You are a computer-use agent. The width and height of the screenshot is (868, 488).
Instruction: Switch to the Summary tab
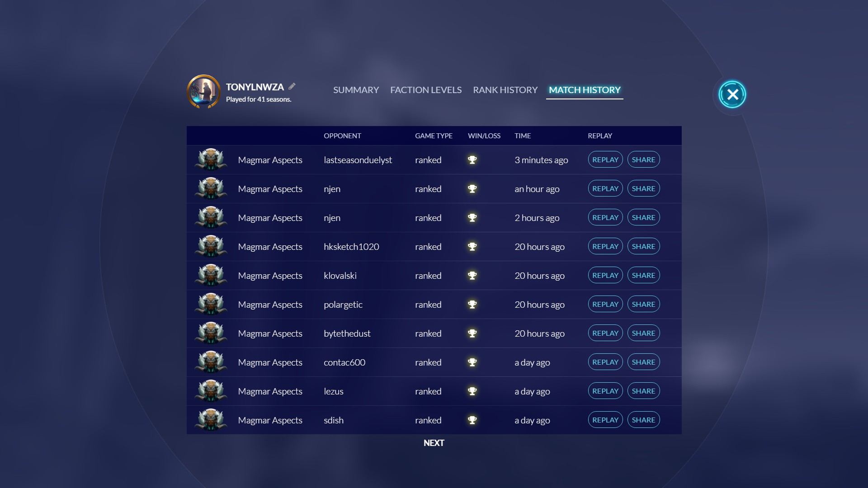(x=356, y=90)
